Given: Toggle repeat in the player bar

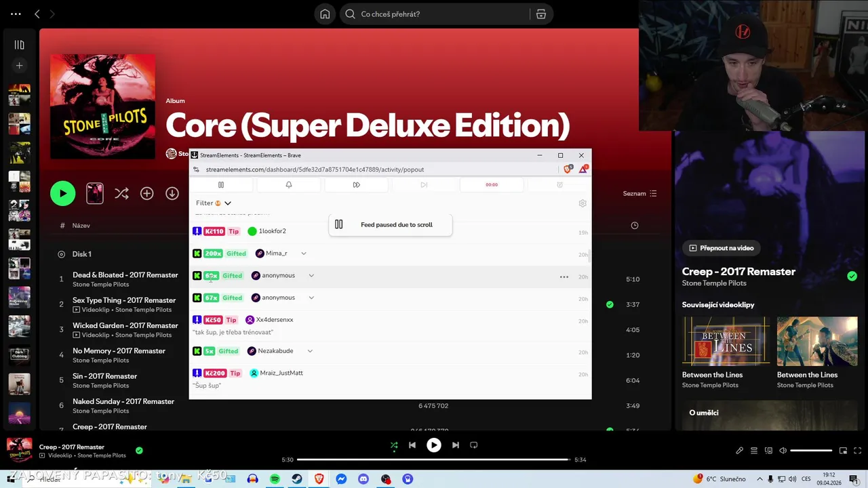Looking at the screenshot, I should (474, 445).
